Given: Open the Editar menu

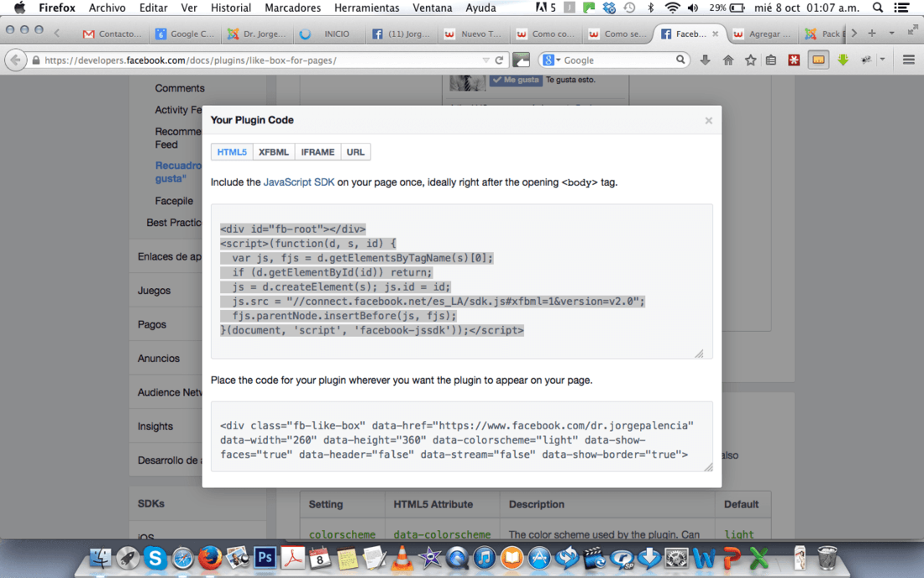Looking at the screenshot, I should point(153,8).
